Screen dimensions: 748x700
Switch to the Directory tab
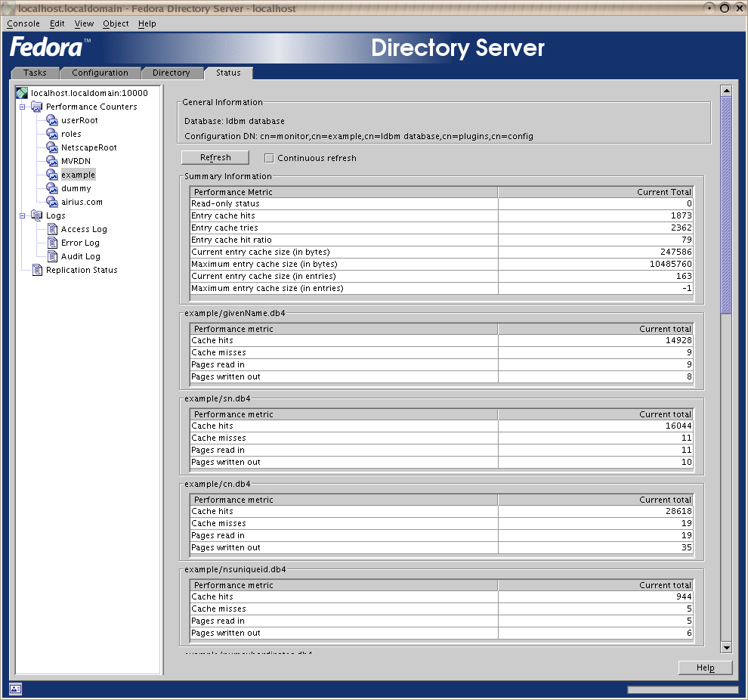172,73
